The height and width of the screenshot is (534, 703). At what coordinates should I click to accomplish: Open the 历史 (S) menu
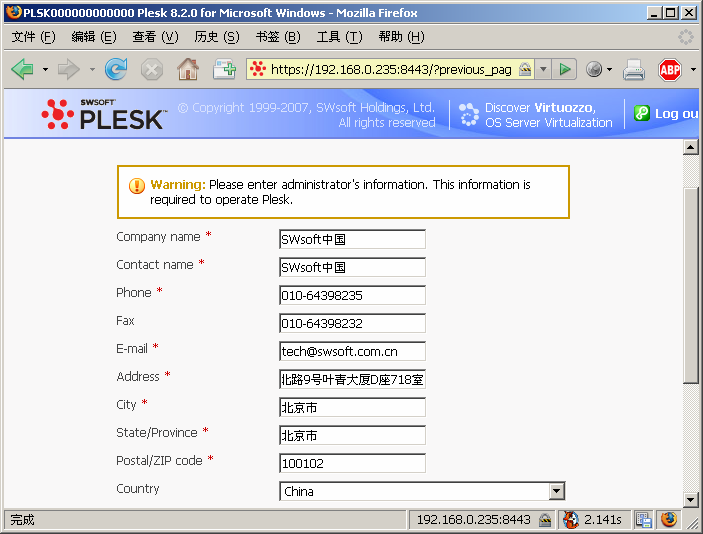(217, 37)
